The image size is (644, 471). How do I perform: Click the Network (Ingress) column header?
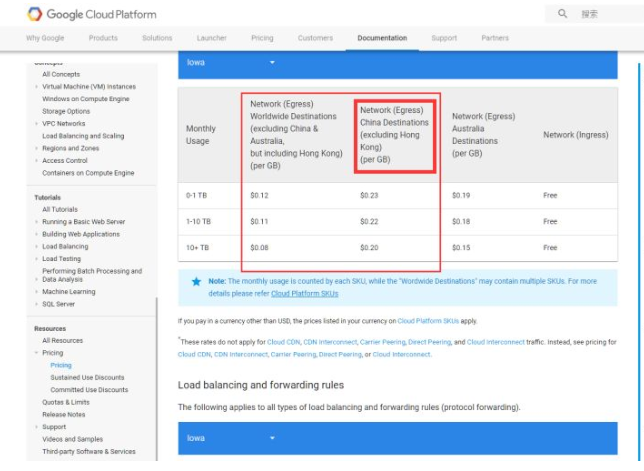click(x=576, y=135)
